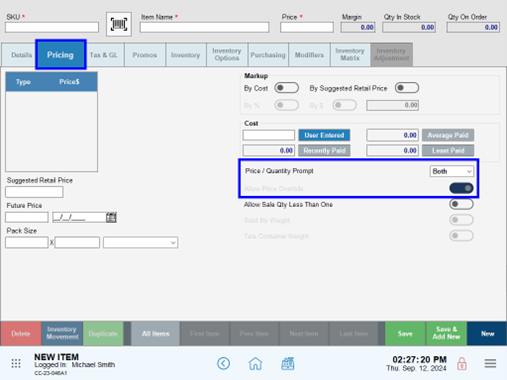This screenshot has width=507, height=380.
Task: Toggle the By Cost markup switch
Action: point(286,88)
